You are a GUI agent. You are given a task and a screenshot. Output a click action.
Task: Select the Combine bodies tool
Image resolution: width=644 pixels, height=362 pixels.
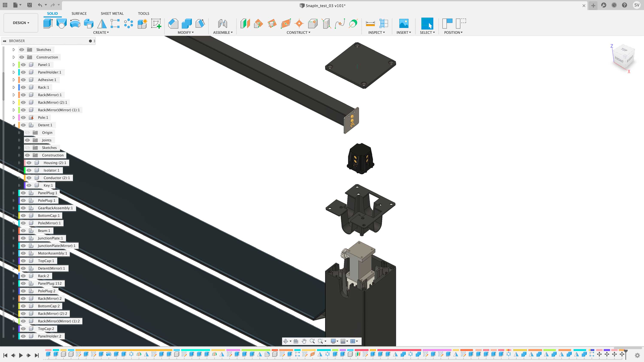(x=187, y=24)
